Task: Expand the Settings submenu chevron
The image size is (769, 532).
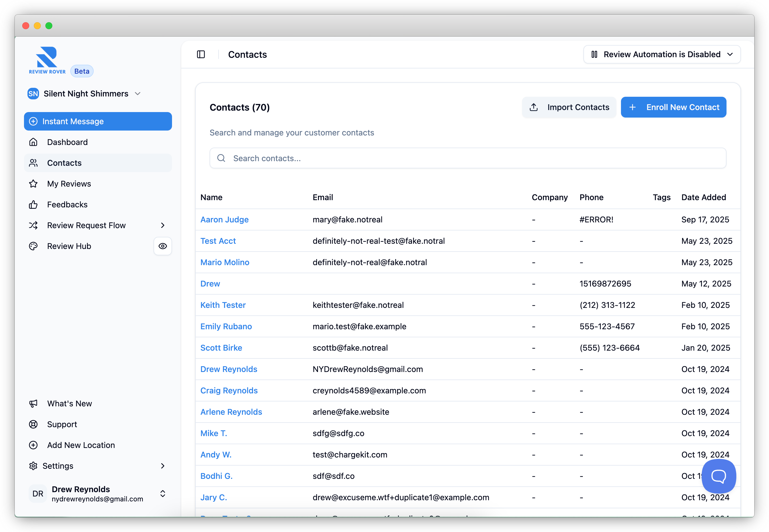Action: click(x=162, y=466)
